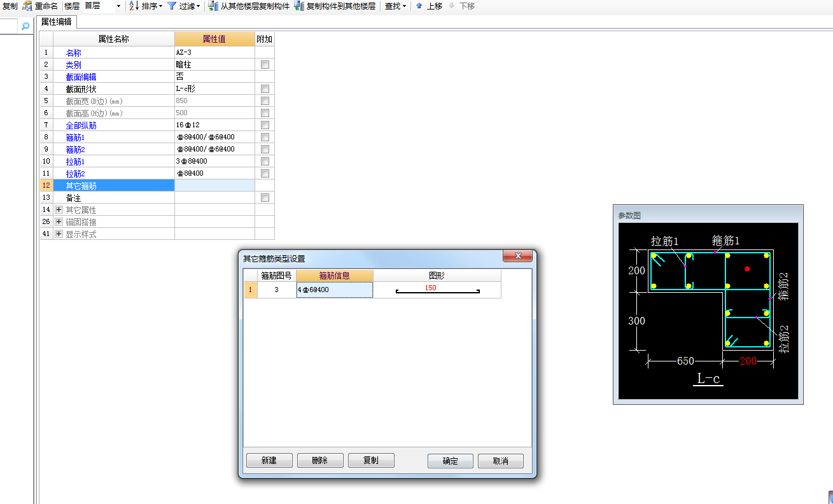Click the 拉筋1 value 3Φ8@400
Image resolution: width=833 pixels, height=504 pixels.
[214, 162]
